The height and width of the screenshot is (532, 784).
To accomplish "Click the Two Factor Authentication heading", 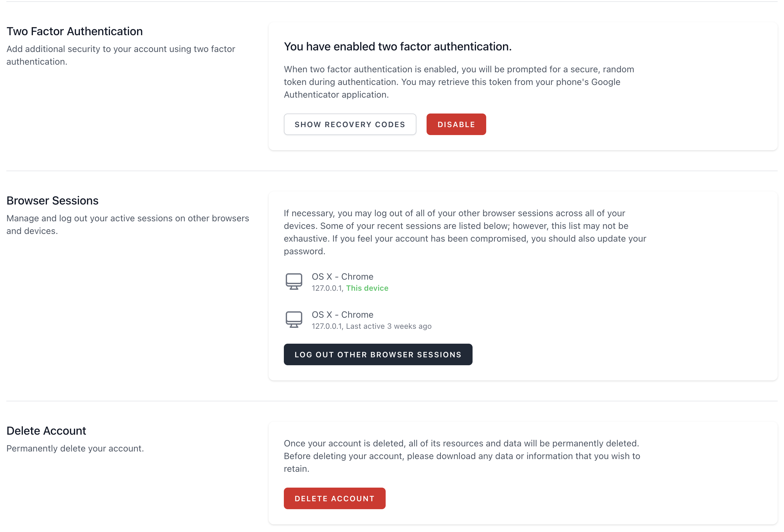I will (75, 31).
